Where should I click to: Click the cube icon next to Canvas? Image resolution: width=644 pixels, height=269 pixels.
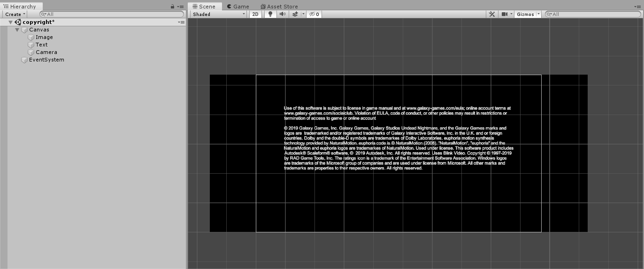click(24, 30)
